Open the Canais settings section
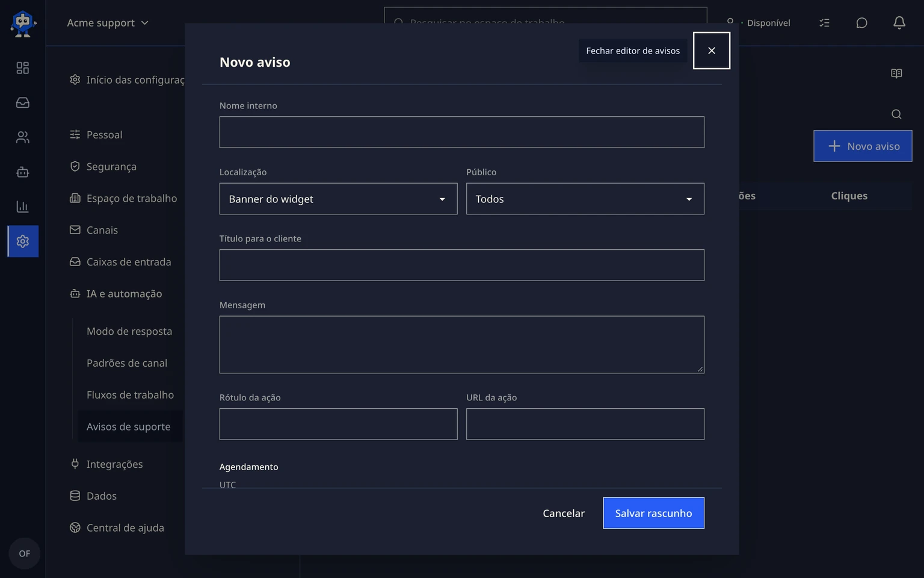 (x=94, y=230)
